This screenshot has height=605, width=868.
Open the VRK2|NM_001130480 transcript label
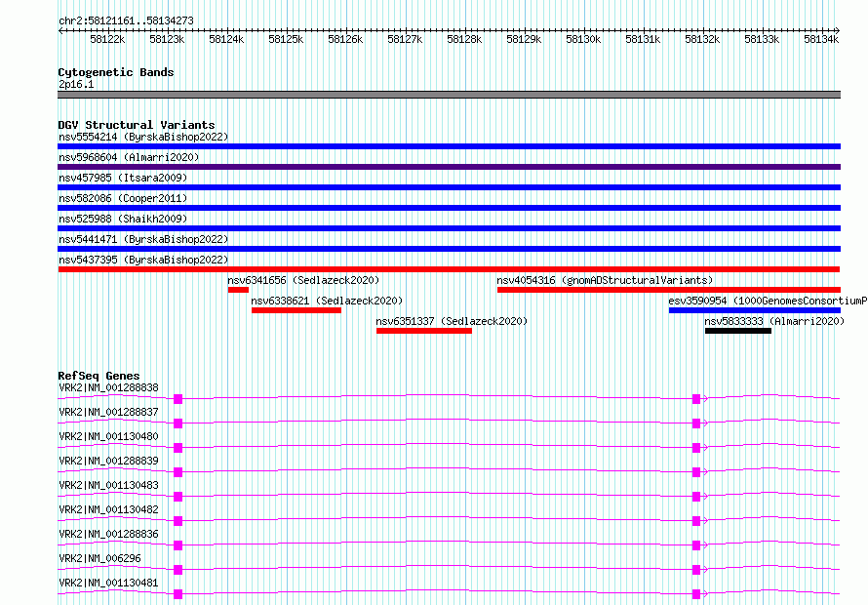[108, 436]
